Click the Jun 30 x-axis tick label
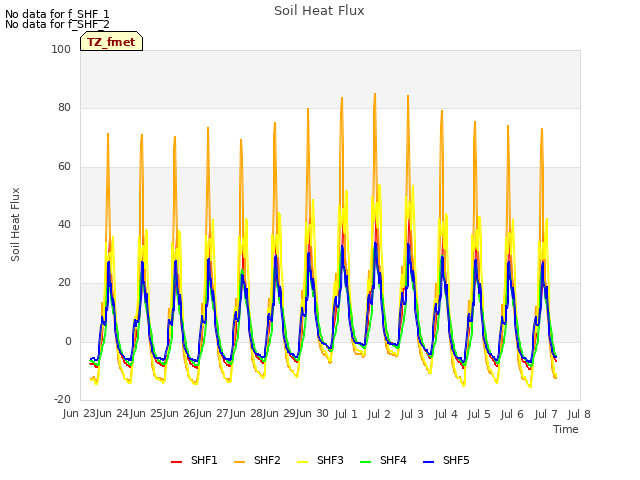This screenshot has width=640, height=480. pyautogui.click(x=313, y=413)
